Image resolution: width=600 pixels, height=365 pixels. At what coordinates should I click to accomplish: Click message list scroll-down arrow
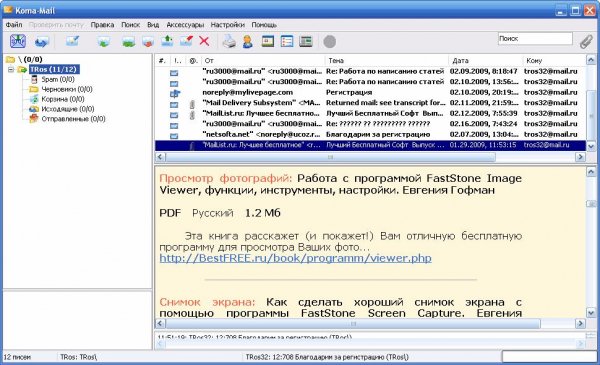pos(591,146)
